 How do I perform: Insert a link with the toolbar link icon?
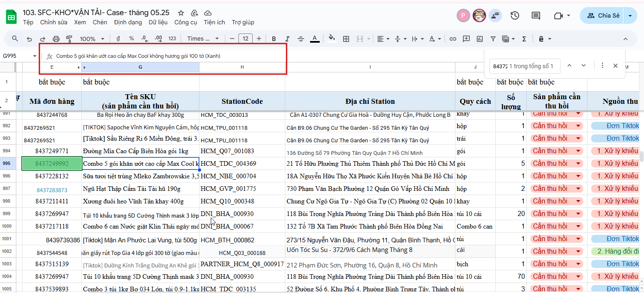[453, 39]
